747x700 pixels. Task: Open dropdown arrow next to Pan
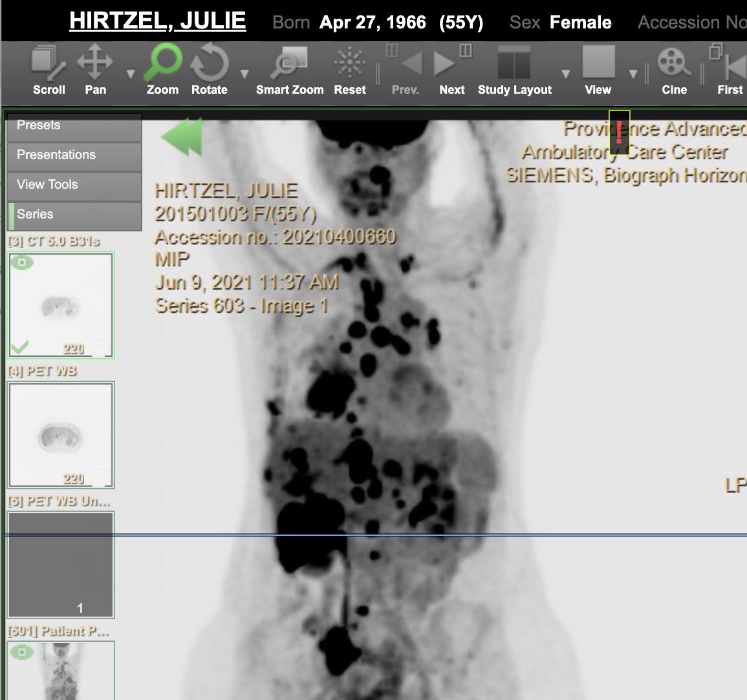[130, 74]
